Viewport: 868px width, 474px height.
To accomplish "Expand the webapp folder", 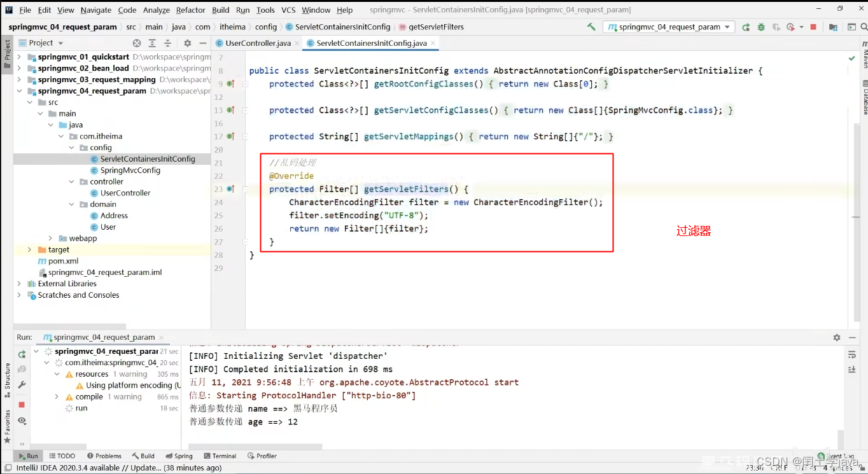I will (x=50, y=238).
